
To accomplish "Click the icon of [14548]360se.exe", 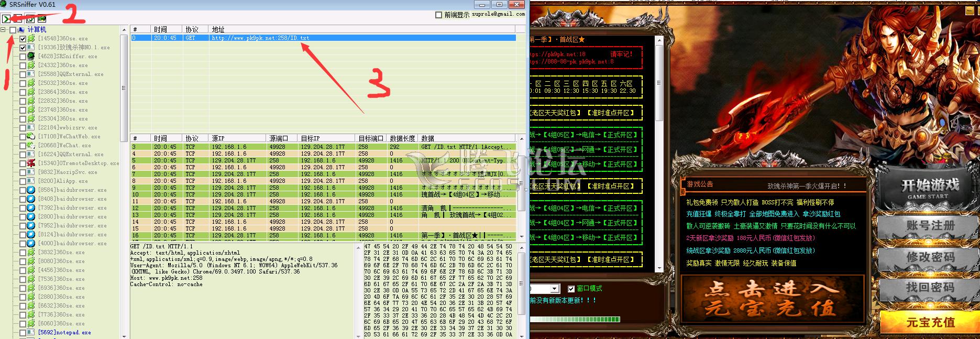I will [31, 38].
